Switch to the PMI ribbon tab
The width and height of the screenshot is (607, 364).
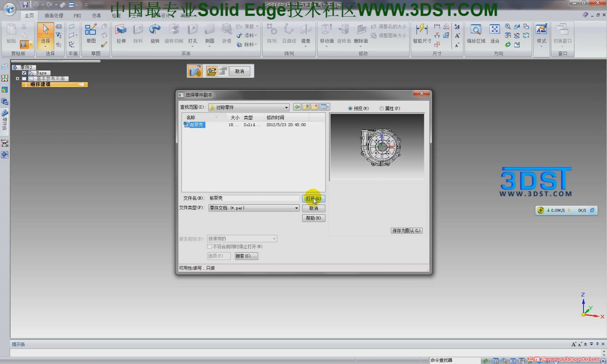[x=77, y=16]
